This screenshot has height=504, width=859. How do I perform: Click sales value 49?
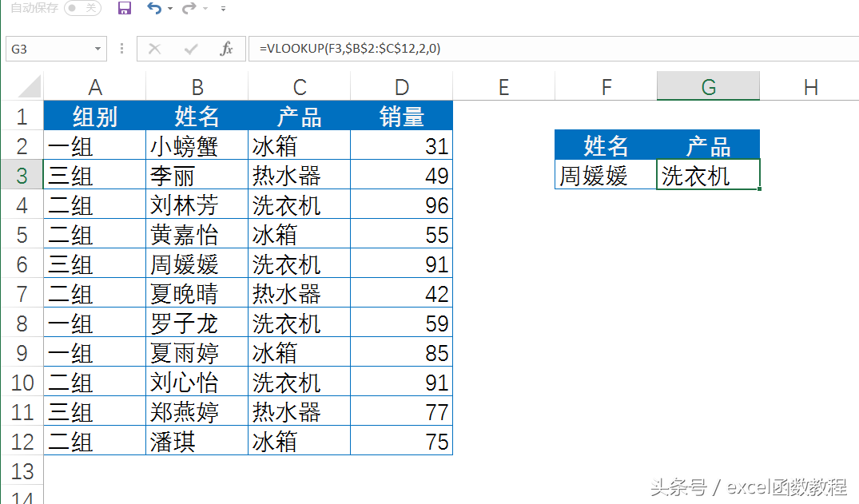coord(402,175)
